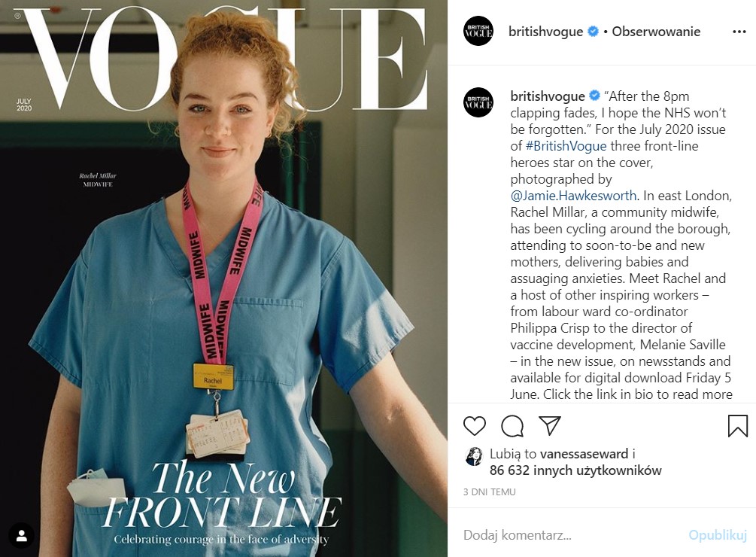Like the post with heart icon
The width and height of the screenshot is (756, 557).
pyautogui.click(x=475, y=426)
